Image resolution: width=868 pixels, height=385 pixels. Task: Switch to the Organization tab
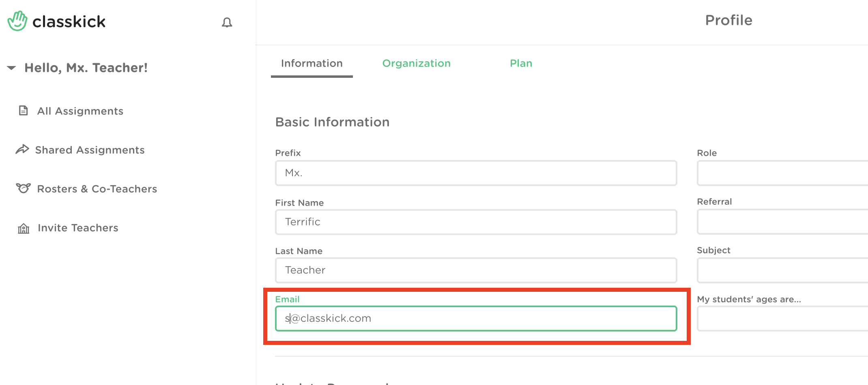click(x=416, y=64)
